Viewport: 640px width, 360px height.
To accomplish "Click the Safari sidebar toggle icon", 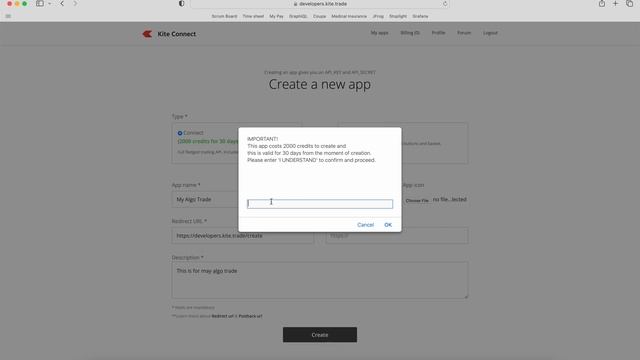I will pyautogui.click(x=40, y=4).
